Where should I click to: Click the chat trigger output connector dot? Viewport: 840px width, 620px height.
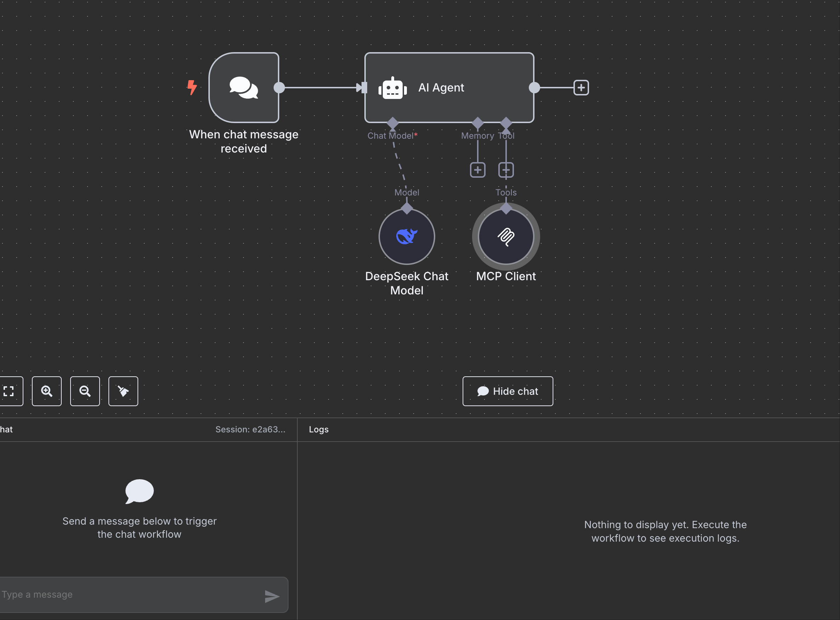click(x=279, y=88)
